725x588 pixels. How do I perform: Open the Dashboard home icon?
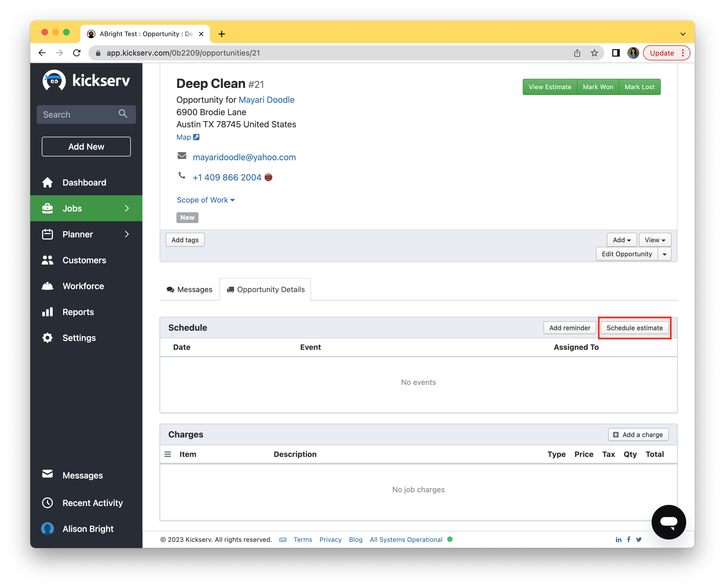(47, 183)
